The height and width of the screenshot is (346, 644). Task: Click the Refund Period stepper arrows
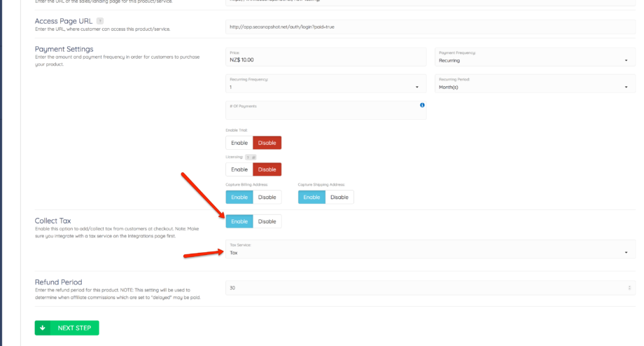(629, 288)
